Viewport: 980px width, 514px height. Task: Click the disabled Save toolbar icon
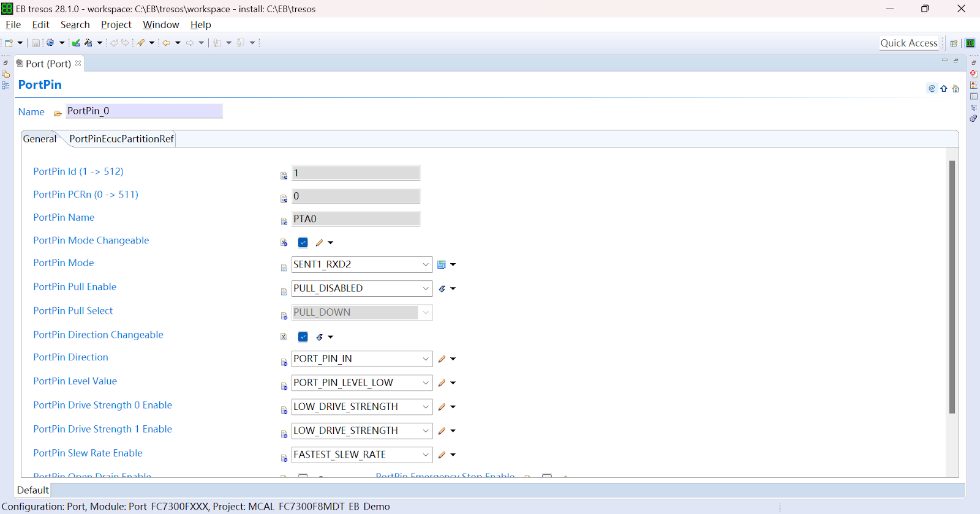[x=36, y=43]
